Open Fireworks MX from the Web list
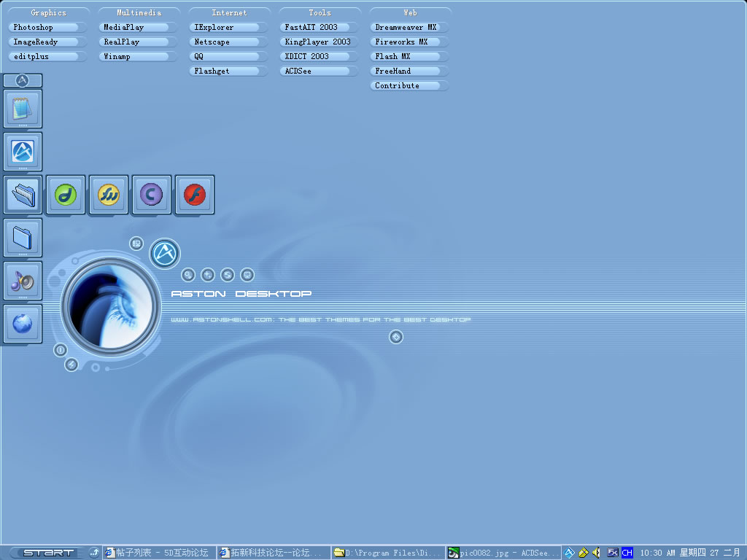This screenshot has height=560, width=747. tap(410, 42)
